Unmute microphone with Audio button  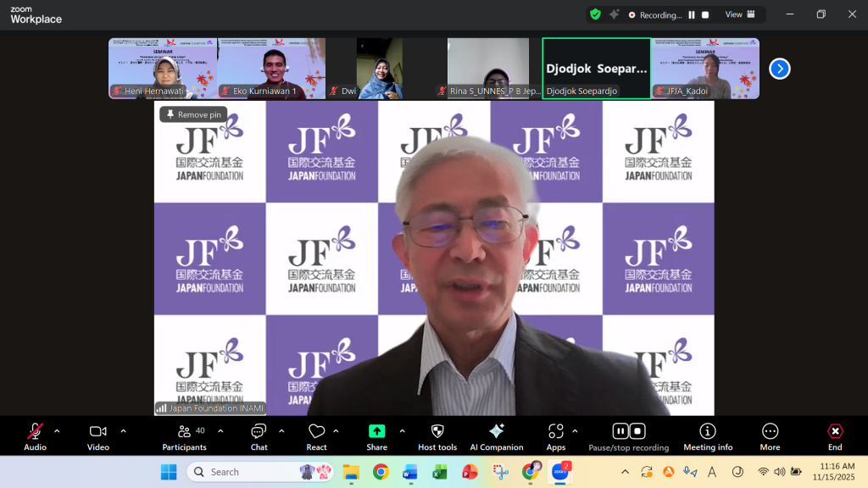[35, 436]
